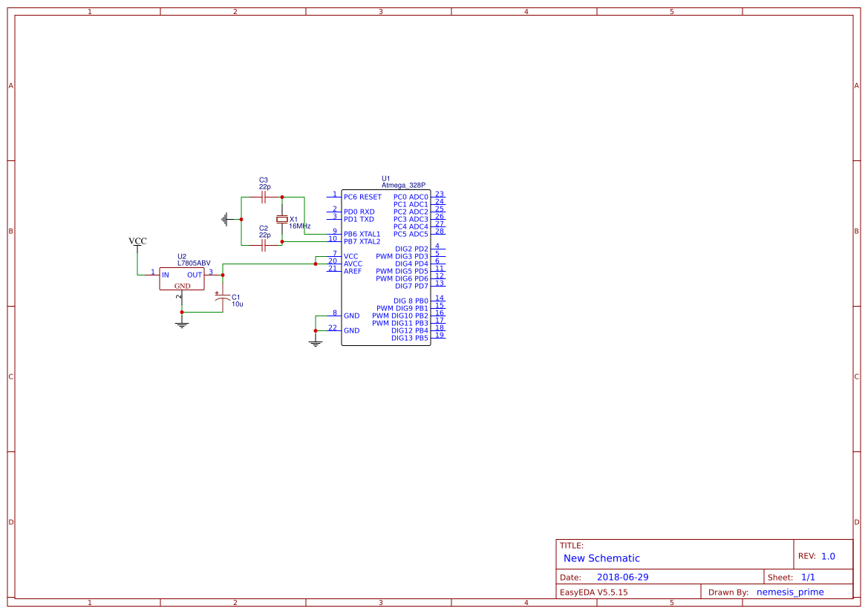
Task: Click the PC0 ADC0 pin label
Action: tap(411, 197)
